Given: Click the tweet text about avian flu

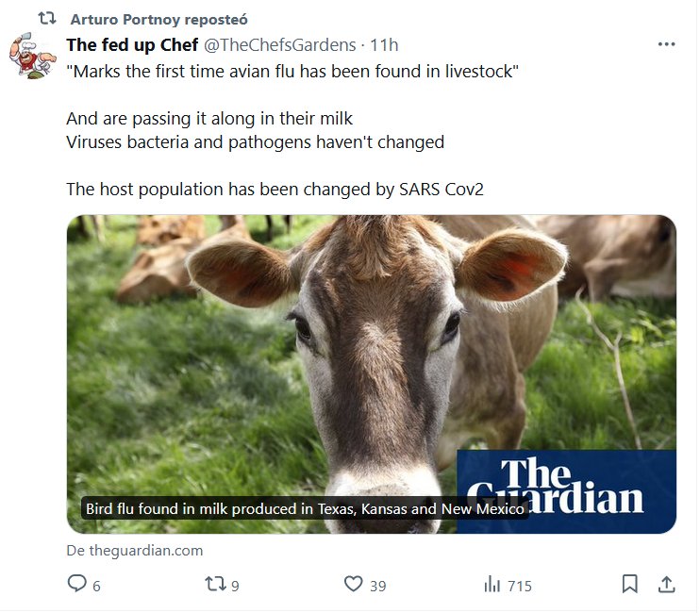Looking at the screenshot, I should click(292, 73).
